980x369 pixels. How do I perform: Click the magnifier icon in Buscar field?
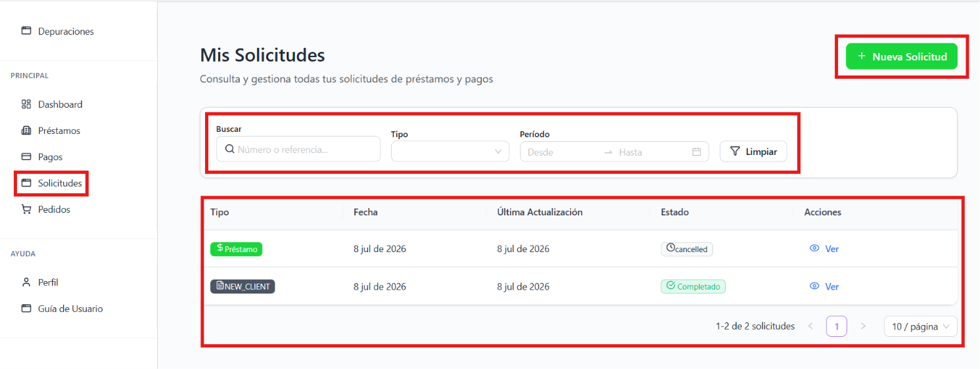[229, 149]
